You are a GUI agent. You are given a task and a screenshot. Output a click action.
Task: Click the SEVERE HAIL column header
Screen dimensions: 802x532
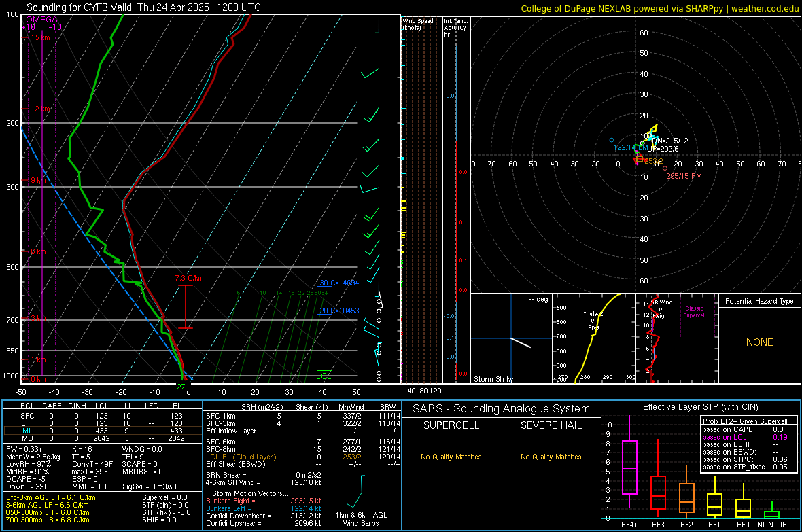(x=551, y=425)
